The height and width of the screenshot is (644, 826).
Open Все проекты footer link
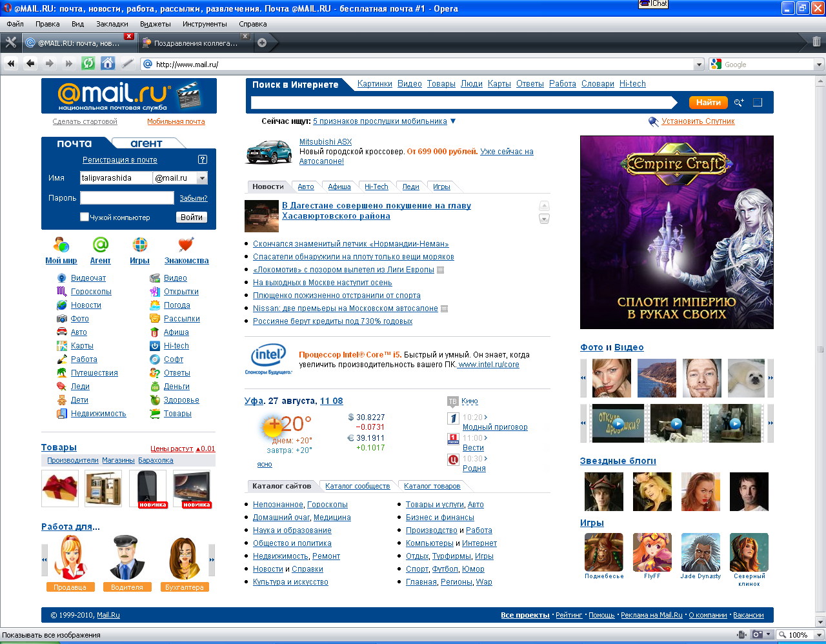pos(525,615)
